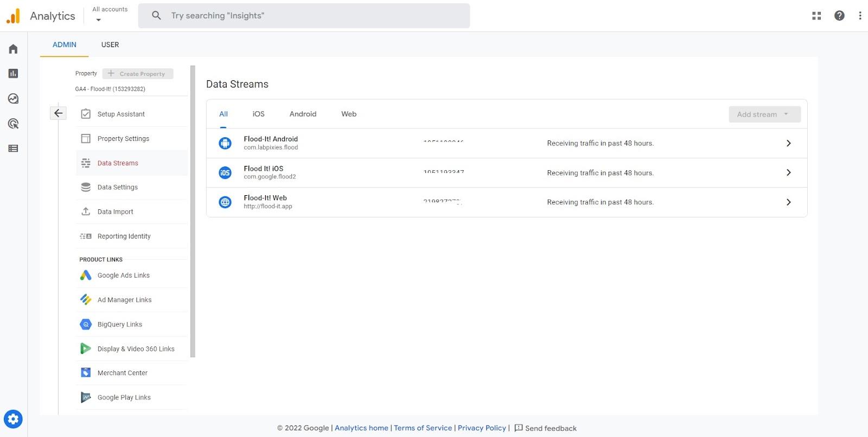
Task: Open the Configure table icon in left rail
Action: [x=14, y=148]
